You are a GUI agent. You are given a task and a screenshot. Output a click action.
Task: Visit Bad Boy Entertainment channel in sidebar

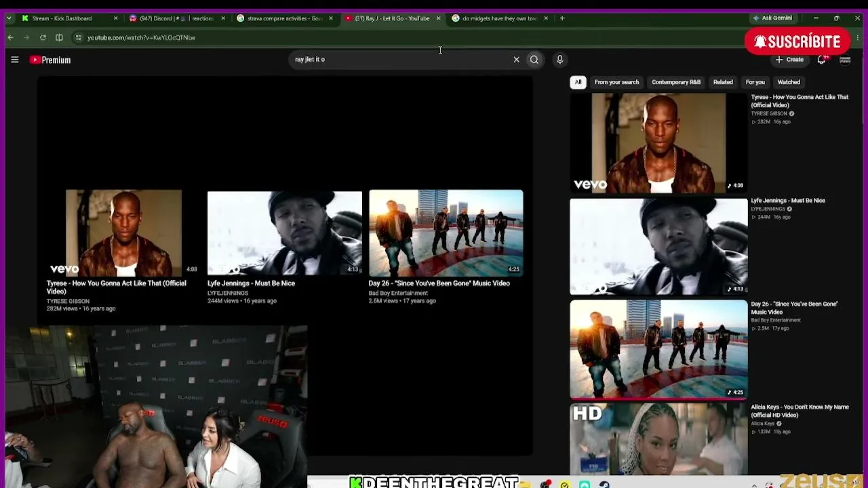[776, 320]
